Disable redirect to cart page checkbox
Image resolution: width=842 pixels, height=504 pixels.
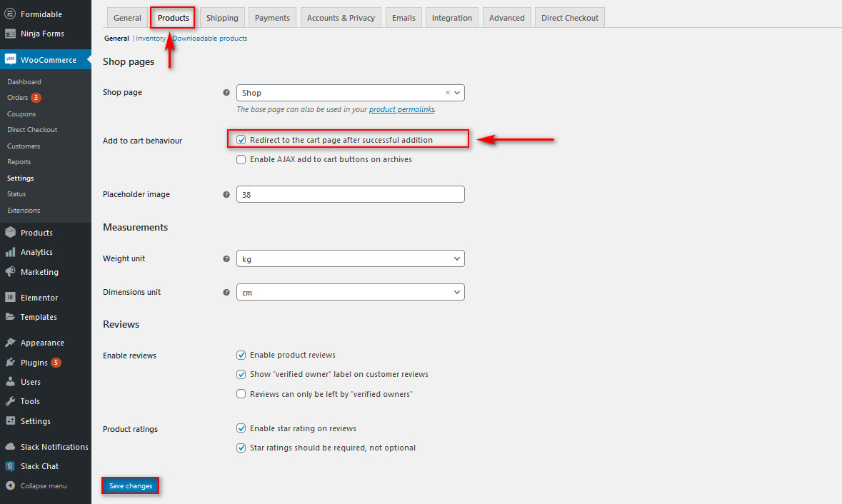(241, 140)
